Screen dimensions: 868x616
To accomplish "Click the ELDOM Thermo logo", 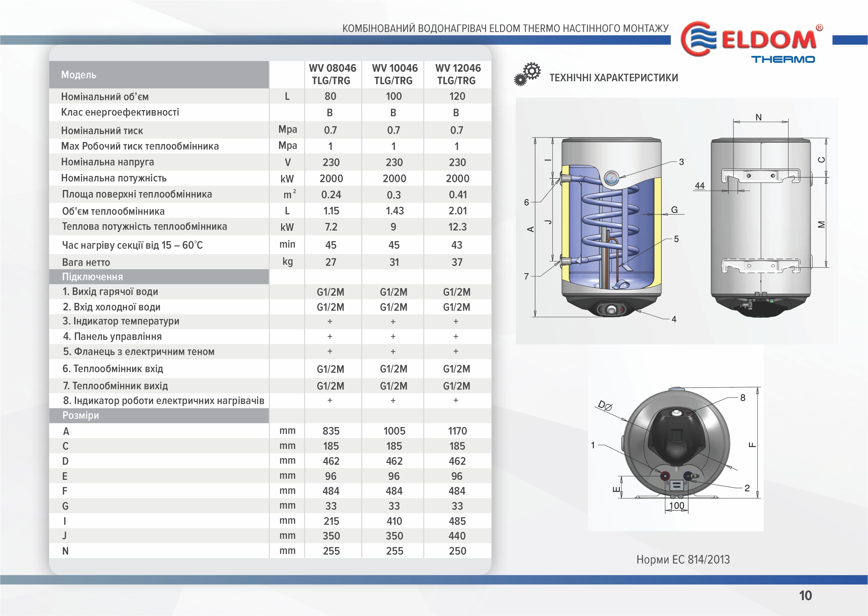I will pos(752,42).
